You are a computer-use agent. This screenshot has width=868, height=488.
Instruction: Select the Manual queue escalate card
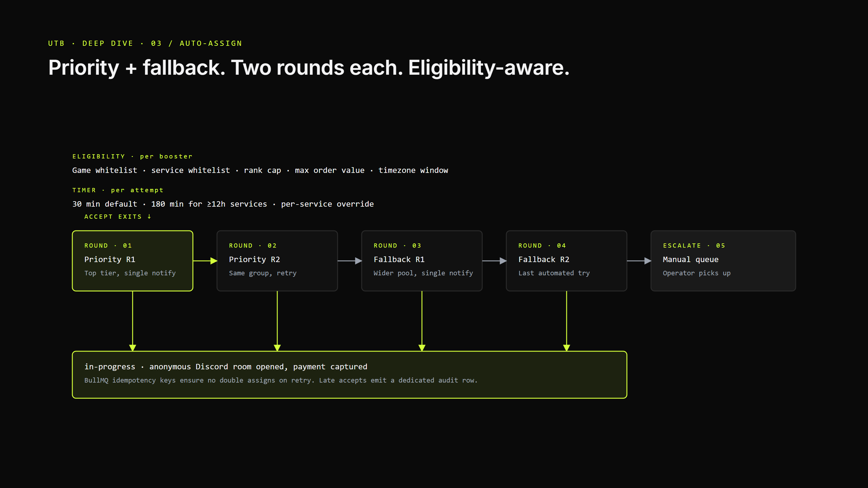click(x=723, y=261)
